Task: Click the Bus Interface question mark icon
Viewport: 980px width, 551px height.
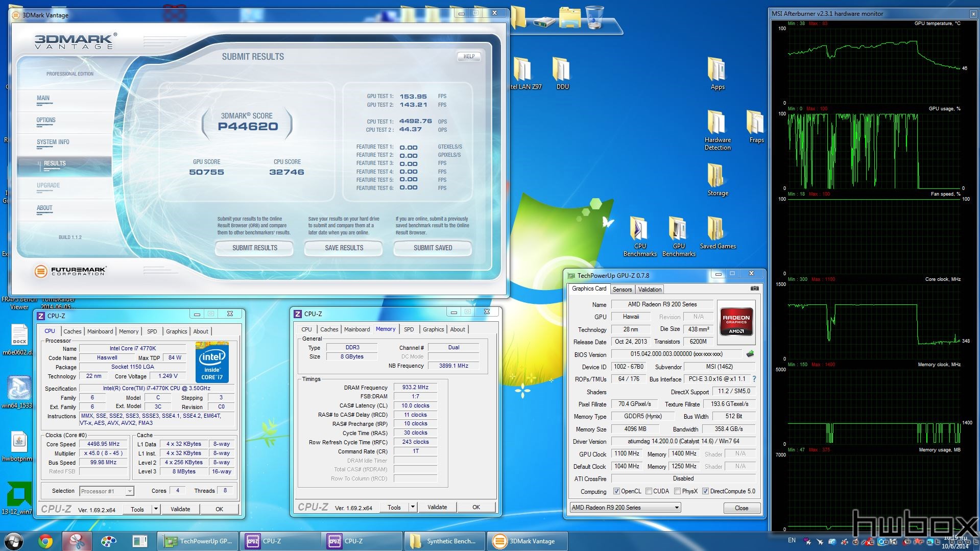Action: point(754,379)
